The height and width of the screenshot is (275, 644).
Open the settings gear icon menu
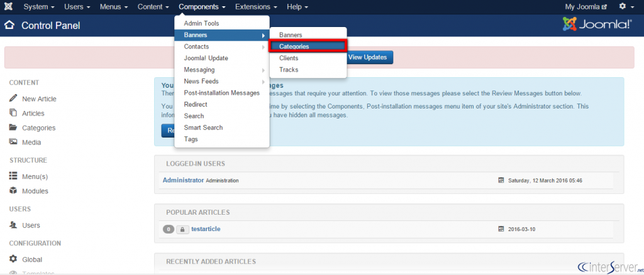(627, 7)
